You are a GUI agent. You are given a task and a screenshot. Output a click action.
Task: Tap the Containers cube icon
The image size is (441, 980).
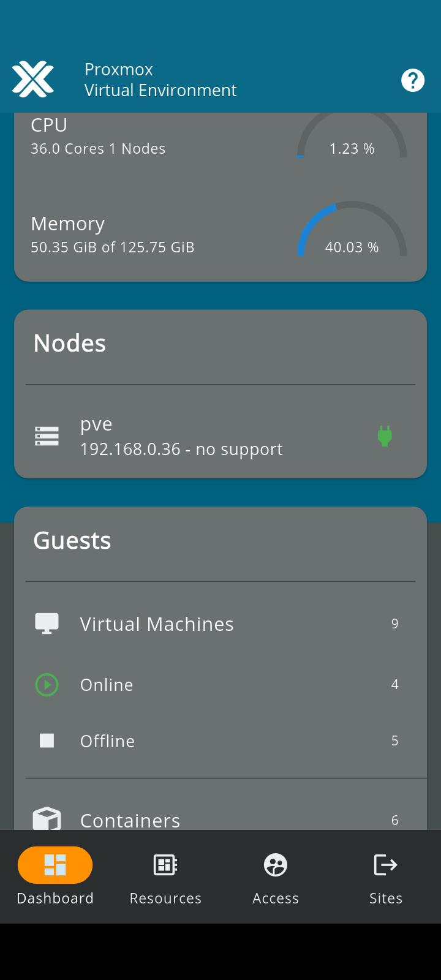pyautogui.click(x=47, y=819)
